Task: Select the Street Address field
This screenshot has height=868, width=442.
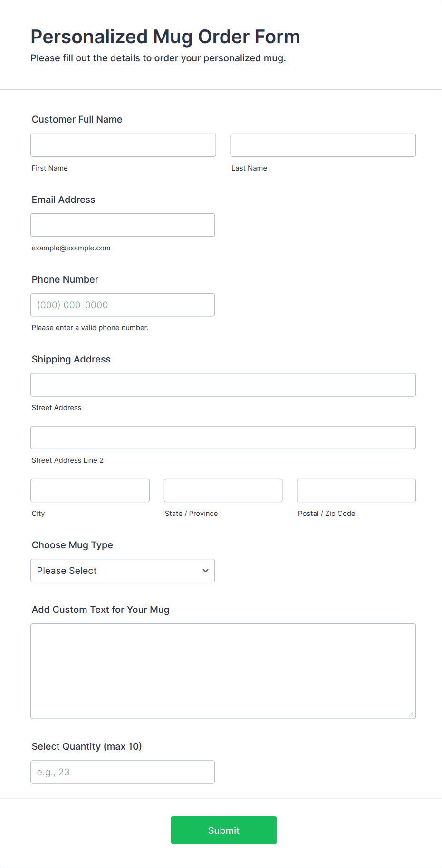Action: click(223, 385)
